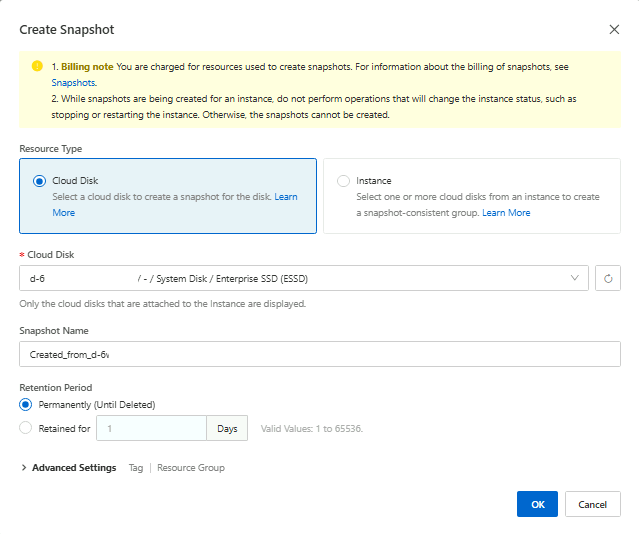Open Learn More link in Instance card
639x534 pixels.
pyautogui.click(x=506, y=213)
